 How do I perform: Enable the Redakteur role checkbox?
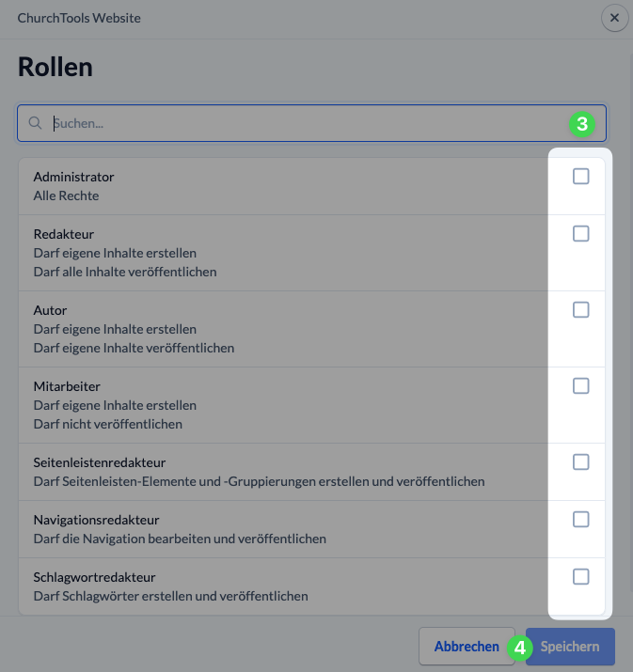pyautogui.click(x=581, y=234)
